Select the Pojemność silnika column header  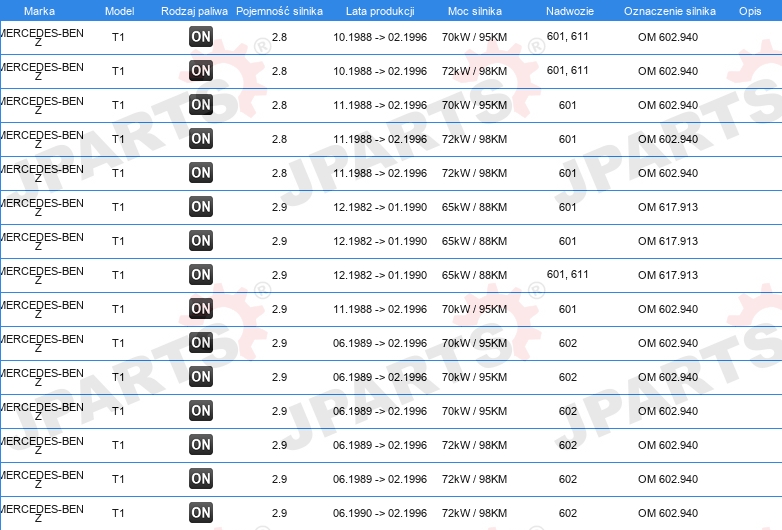(279, 11)
